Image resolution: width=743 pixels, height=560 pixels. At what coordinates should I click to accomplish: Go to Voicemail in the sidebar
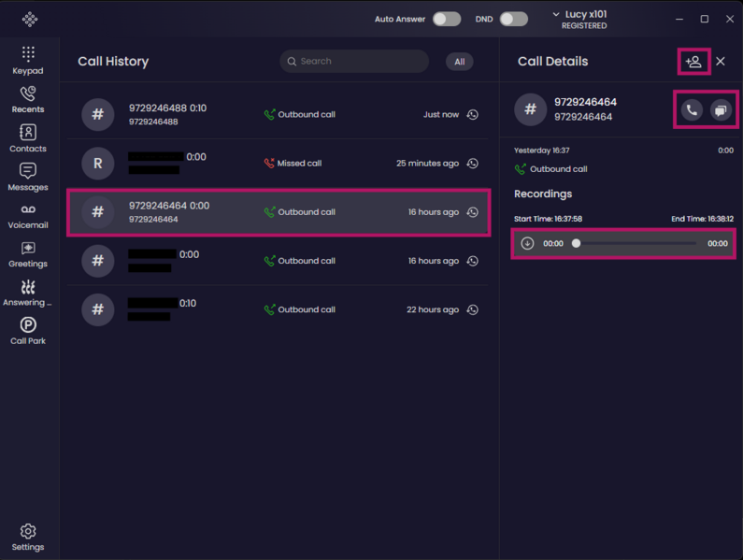(x=28, y=217)
